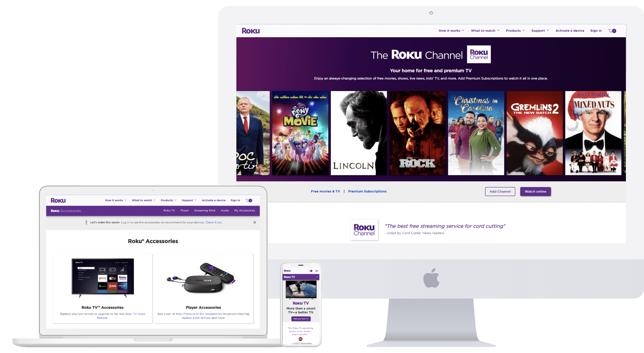
Task: Expand the Products dropdown in the navbar
Action: pos(515,30)
